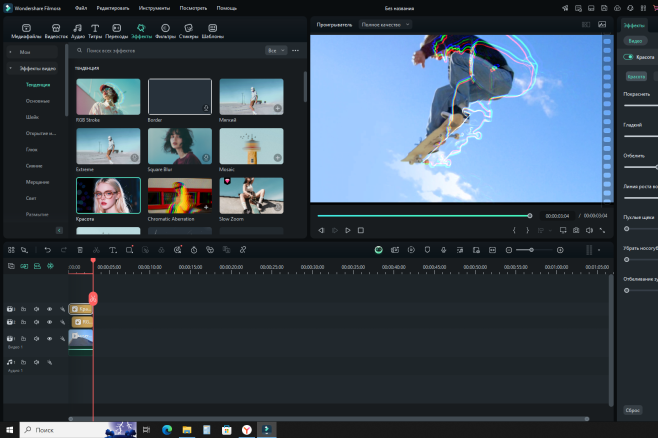Adjust the timeline zoom slider handle
Viewport: 658px width, 438px height.
[x=531, y=250]
